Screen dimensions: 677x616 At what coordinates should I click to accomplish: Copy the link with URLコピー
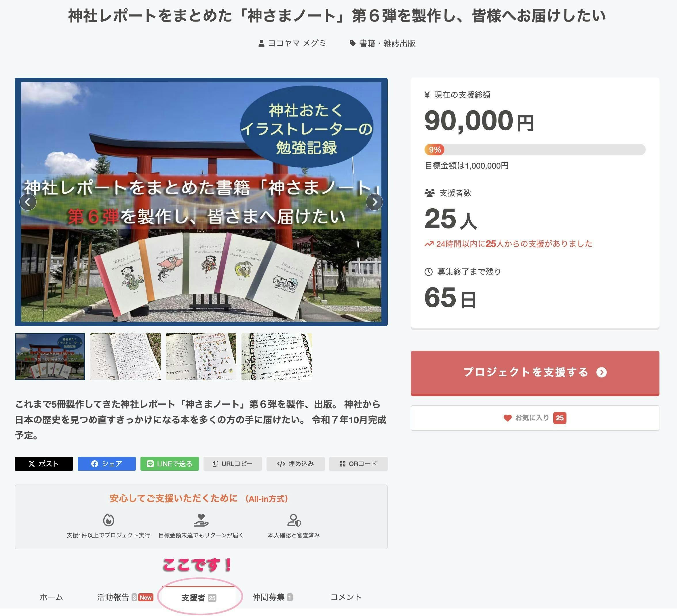pyautogui.click(x=232, y=464)
